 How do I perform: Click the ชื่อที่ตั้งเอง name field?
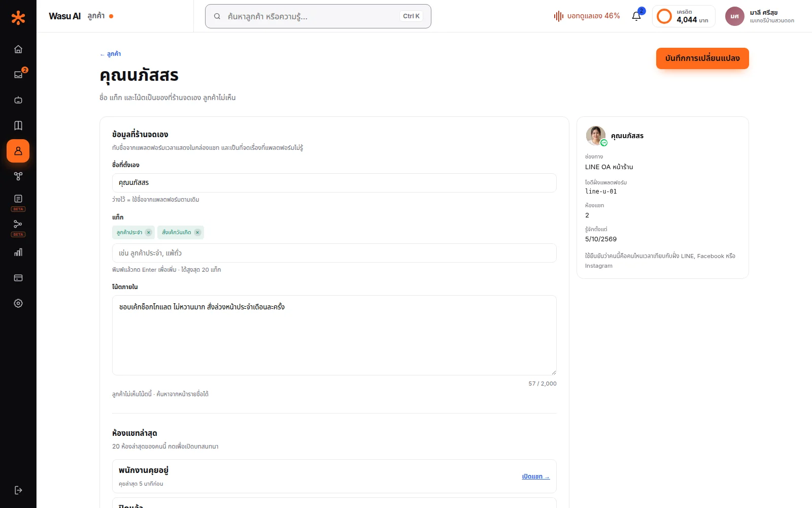coord(334,183)
